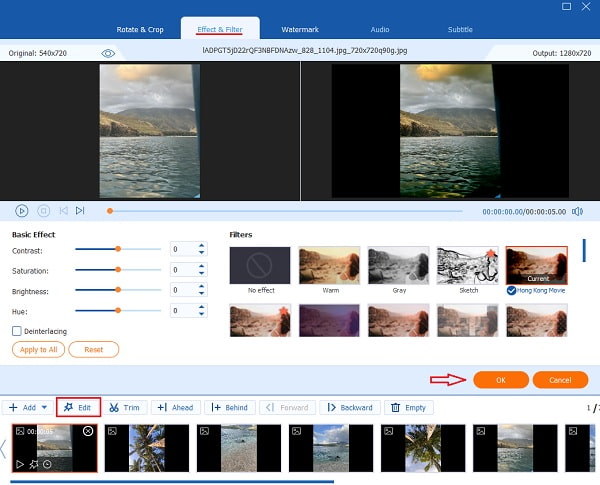Decrease Brightness value with down arrow
The height and width of the screenshot is (485, 600).
[201, 294]
